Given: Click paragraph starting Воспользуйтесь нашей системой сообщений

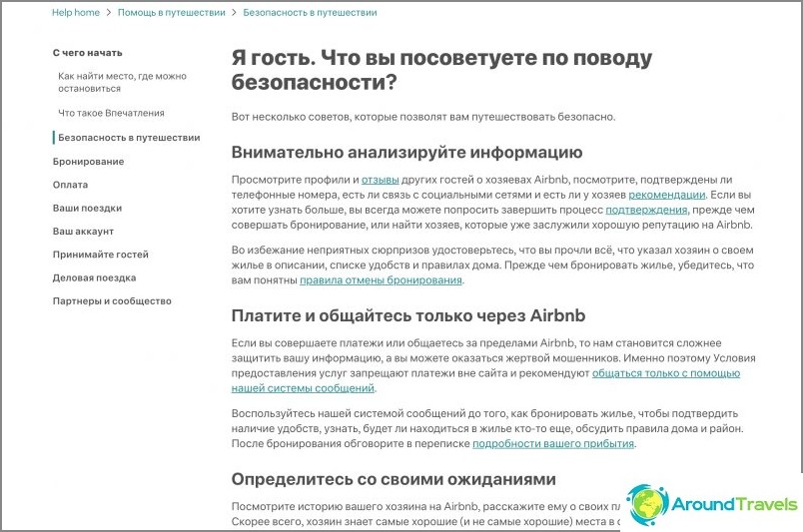Looking at the screenshot, I should pyautogui.click(x=487, y=428).
